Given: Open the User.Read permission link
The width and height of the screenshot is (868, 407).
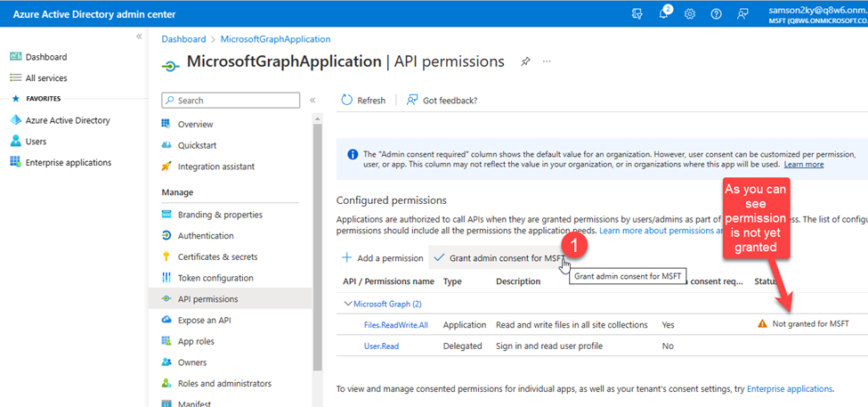Looking at the screenshot, I should click(381, 346).
